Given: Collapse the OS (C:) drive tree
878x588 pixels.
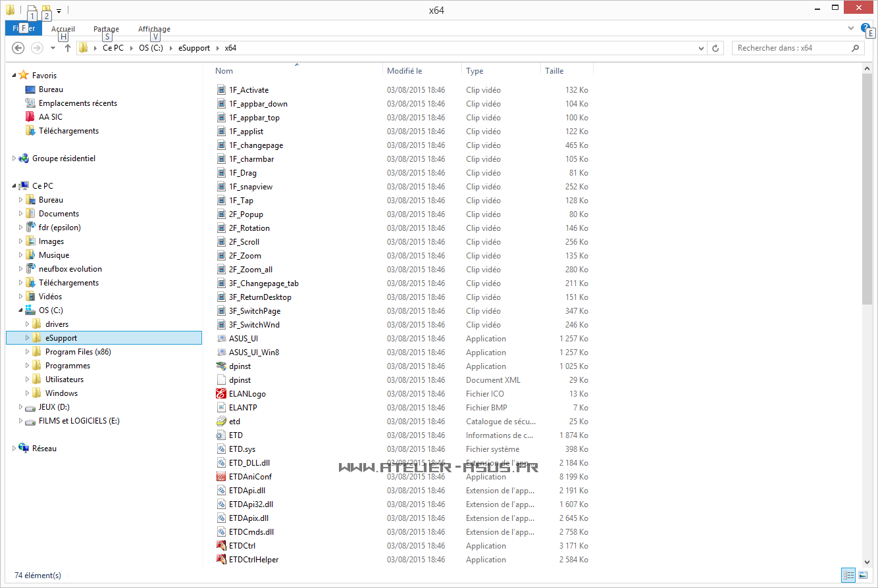Looking at the screenshot, I should 21,310.
